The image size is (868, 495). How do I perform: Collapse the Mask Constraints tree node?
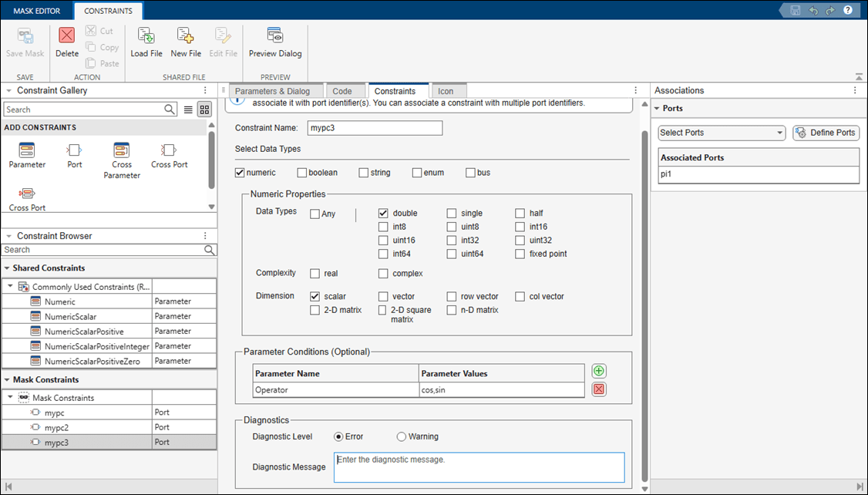(x=10, y=398)
